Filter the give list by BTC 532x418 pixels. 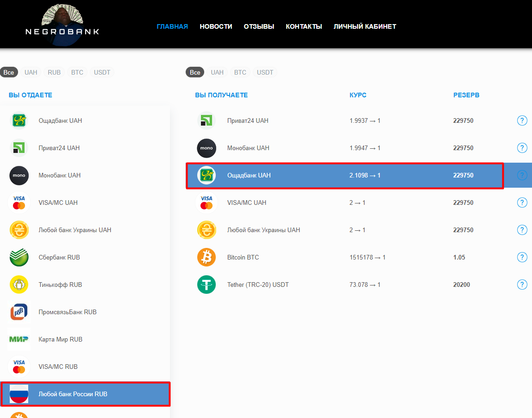point(77,72)
